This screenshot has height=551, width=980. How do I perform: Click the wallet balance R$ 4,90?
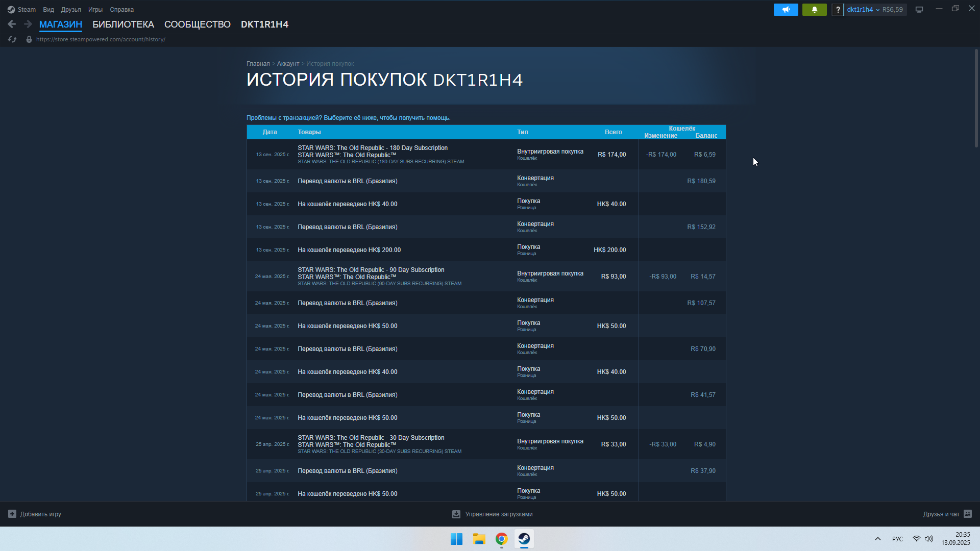point(705,444)
